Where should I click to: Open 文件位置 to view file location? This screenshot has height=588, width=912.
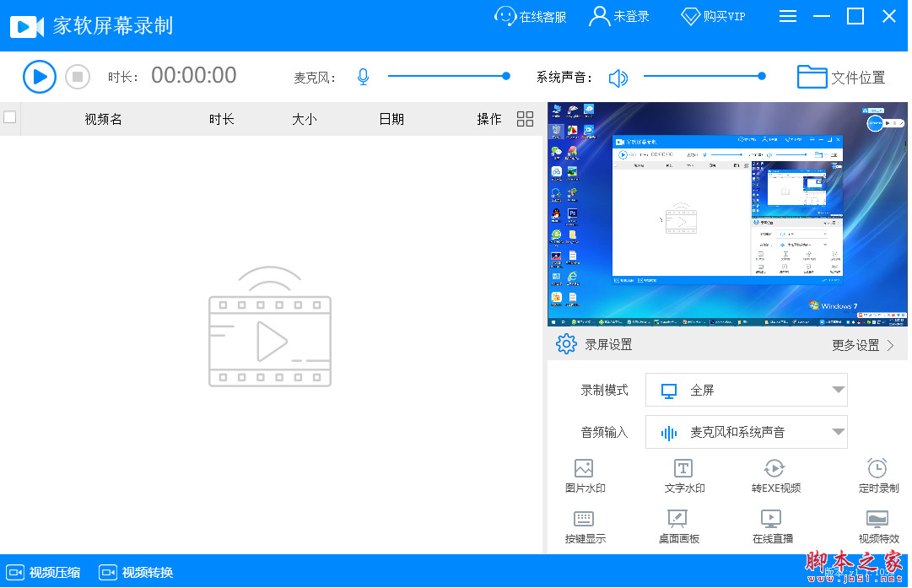(x=841, y=76)
